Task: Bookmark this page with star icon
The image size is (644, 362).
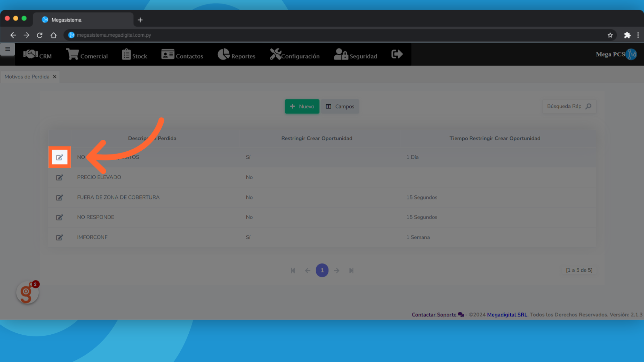Action: click(x=610, y=35)
